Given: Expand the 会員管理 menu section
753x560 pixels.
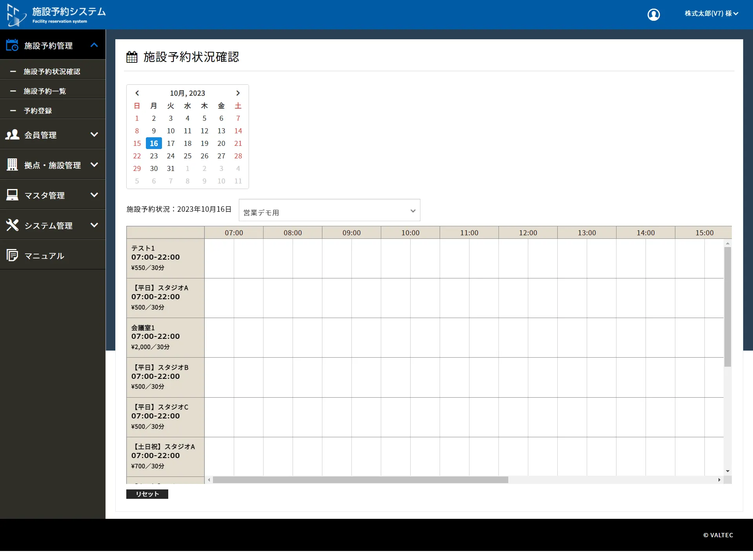Looking at the screenshot, I should point(94,135).
